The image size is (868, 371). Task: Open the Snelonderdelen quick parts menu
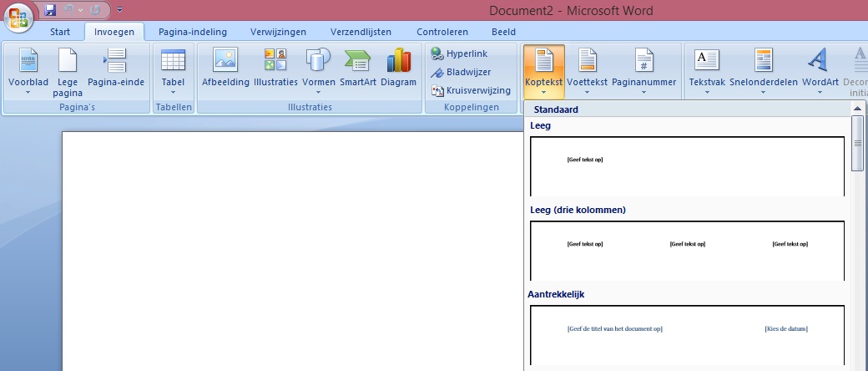tap(764, 71)
